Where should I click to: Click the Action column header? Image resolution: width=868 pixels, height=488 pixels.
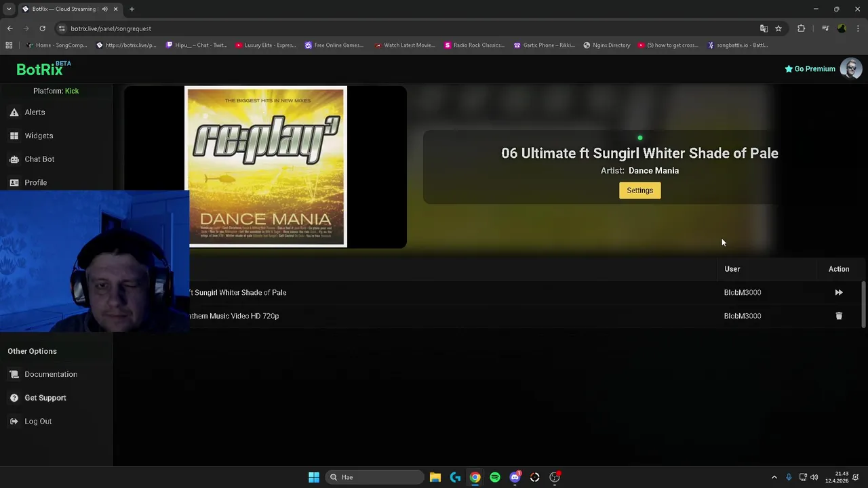pyautogui.click(x=839, y=269)
